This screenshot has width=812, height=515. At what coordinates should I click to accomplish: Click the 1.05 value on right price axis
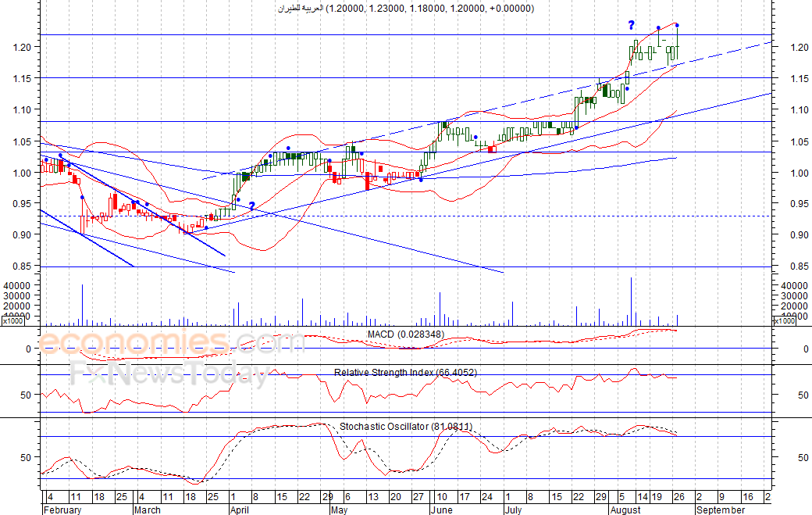[x=800, y=141]
